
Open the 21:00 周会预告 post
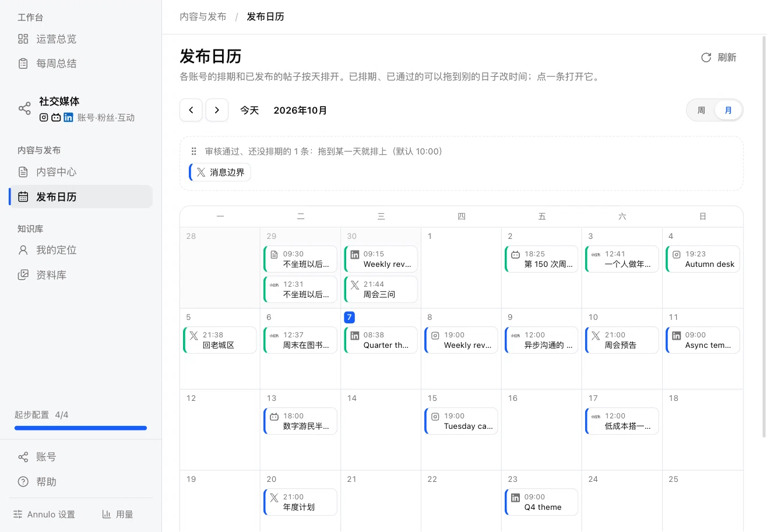pyautogui.click(x=622, y=340)
